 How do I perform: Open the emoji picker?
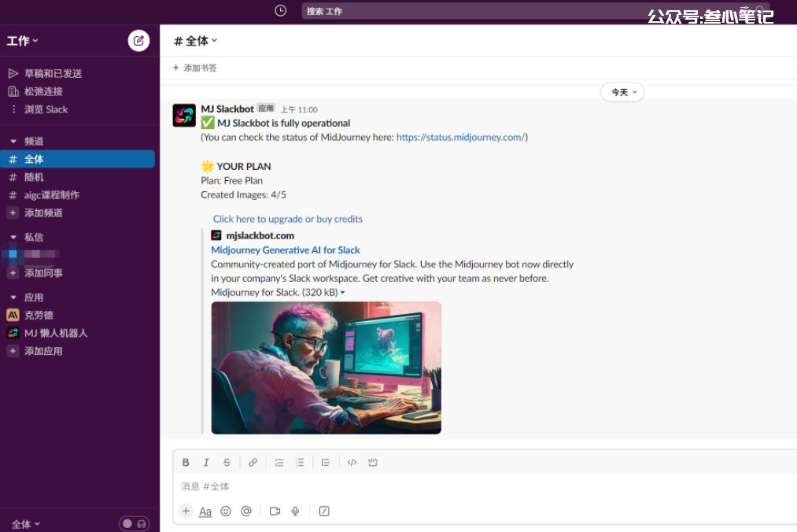pyautogui.click(x=226, y=512)
